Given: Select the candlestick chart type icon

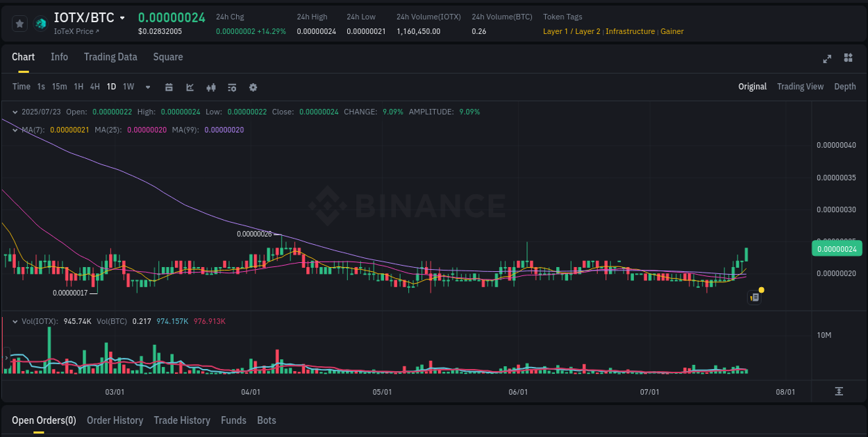Looking at the screenshot, I should coord(210,87).
